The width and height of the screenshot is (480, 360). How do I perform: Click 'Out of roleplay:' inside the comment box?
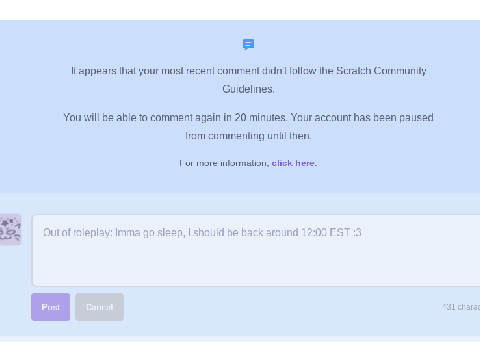[78, 232]
